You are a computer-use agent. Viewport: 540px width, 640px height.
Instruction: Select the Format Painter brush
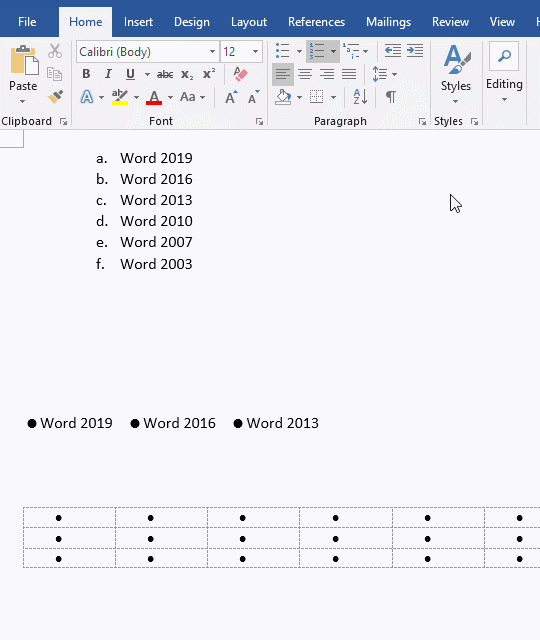pos(55,97)
